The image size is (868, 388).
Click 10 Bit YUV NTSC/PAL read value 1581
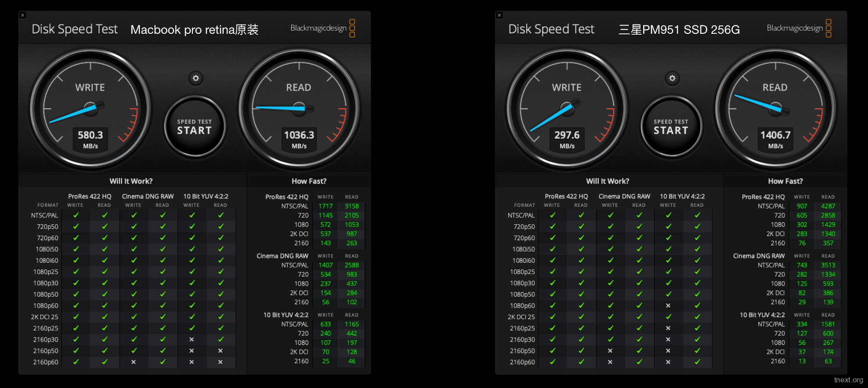(x=828, y=325)
